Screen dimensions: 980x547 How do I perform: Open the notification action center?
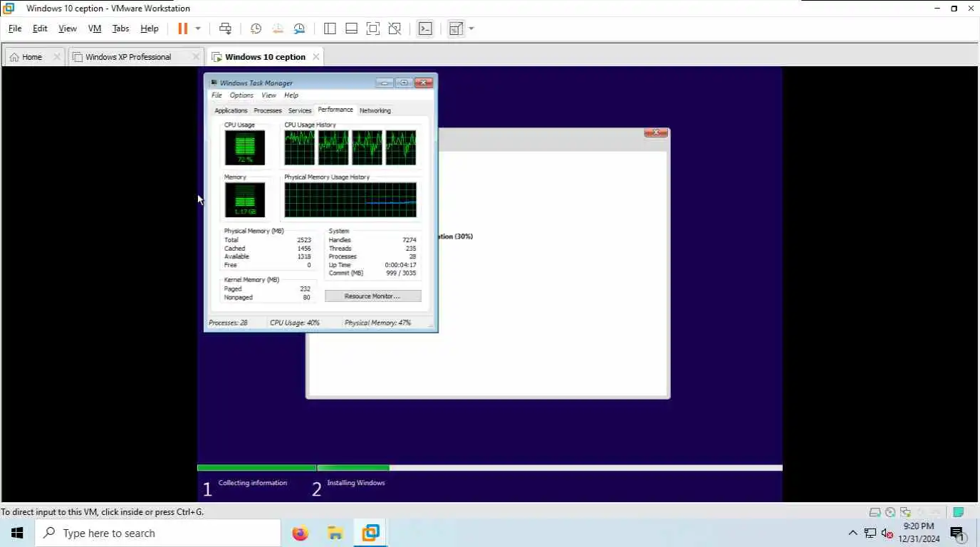pos(958,533)
